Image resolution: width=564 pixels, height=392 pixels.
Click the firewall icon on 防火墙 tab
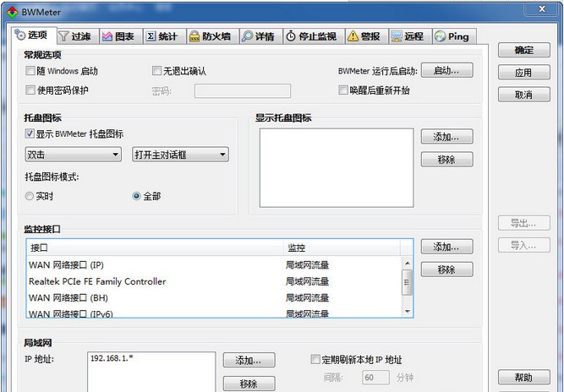click(x=194, y=36)
